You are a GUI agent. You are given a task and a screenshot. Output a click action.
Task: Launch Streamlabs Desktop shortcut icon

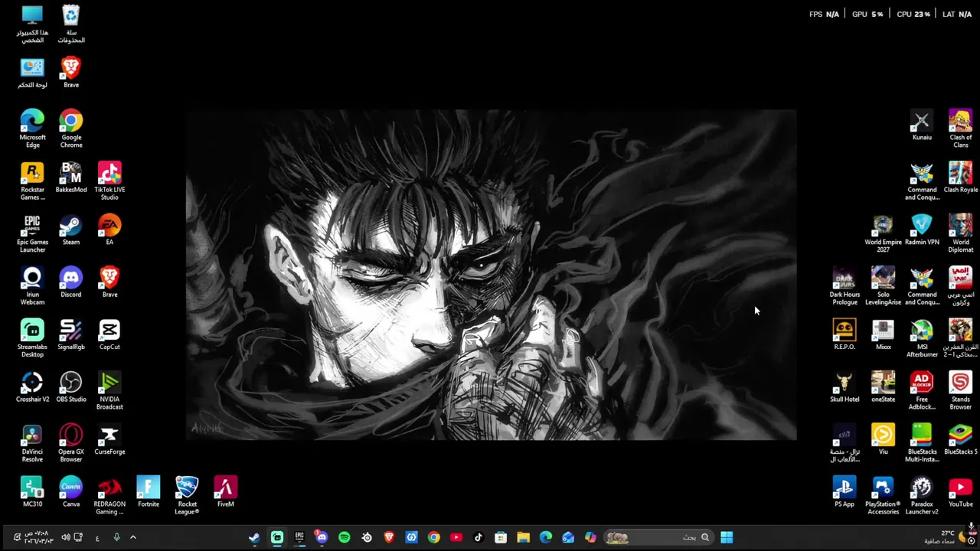(x=32, y=338)
